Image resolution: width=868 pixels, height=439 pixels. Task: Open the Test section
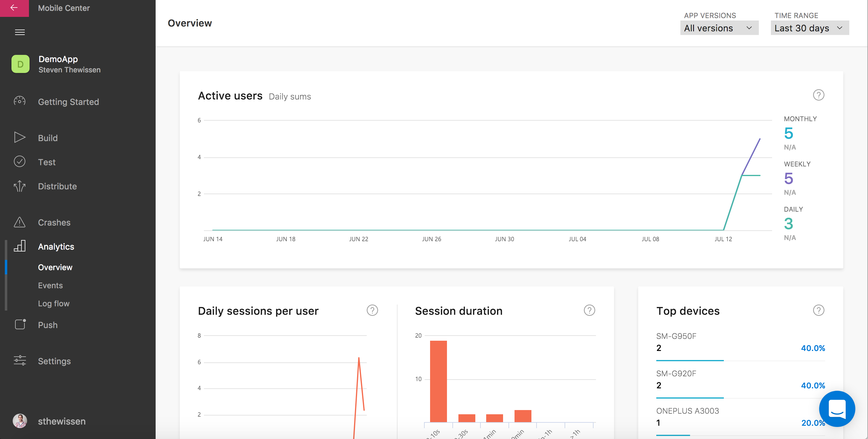click(46, 162)
